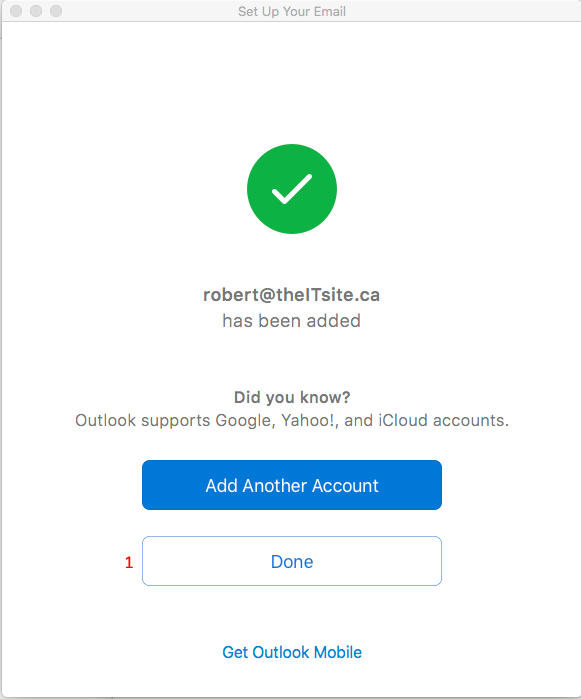Image resolution: width=581 pixels, height=699 pixels.
Task: Click the empty title bar right of the title
Action: (x=462, y=11)
